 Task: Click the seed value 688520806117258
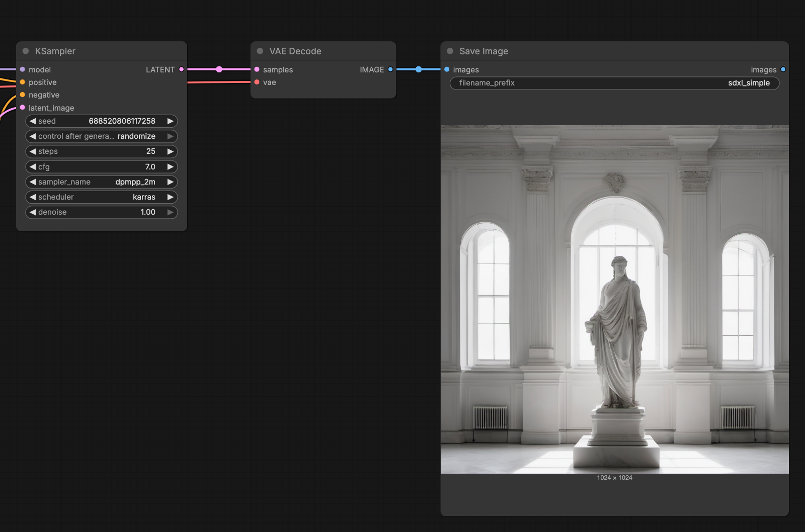pos(122,121)
